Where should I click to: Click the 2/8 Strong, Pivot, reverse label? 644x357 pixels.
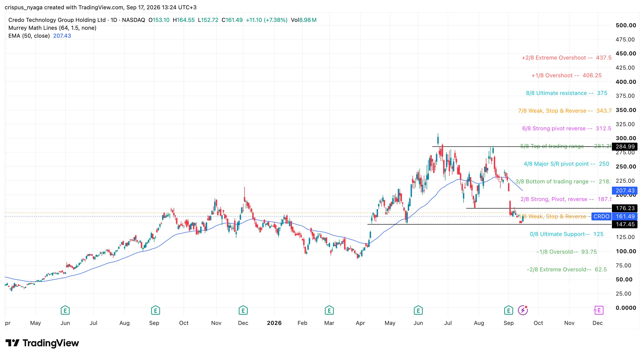pyautogui.click(x=566, y=199)
